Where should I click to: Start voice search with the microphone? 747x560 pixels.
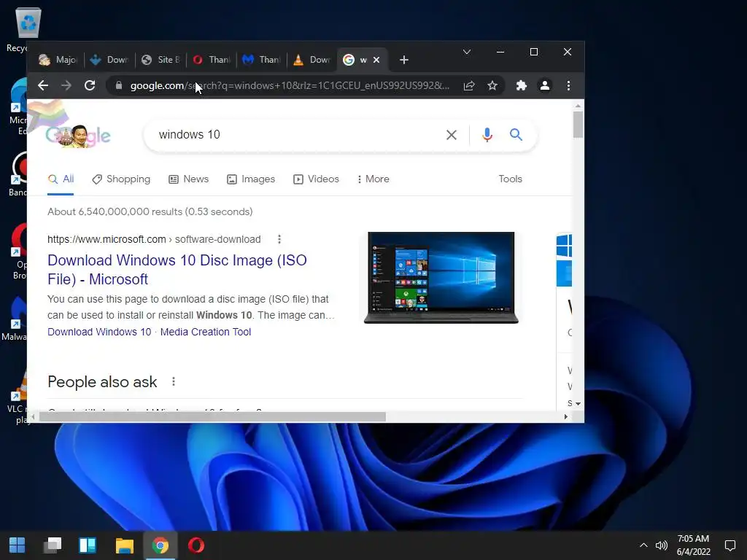pos(487,135)
